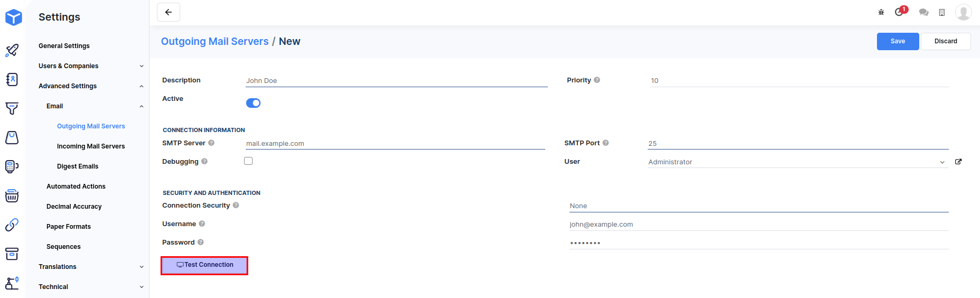Click the back arrow button
The width and height of the screenshot is (980, 298).
(169, 12)
